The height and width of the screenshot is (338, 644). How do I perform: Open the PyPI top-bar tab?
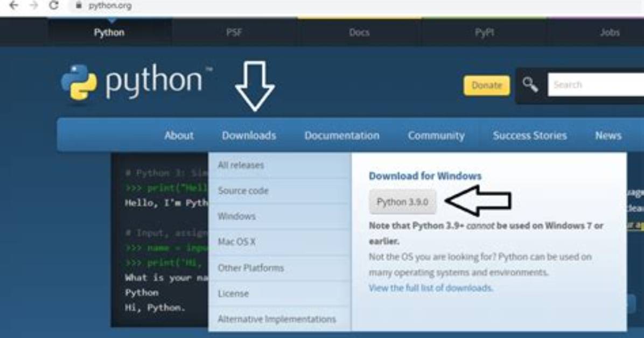coord(485,32)
